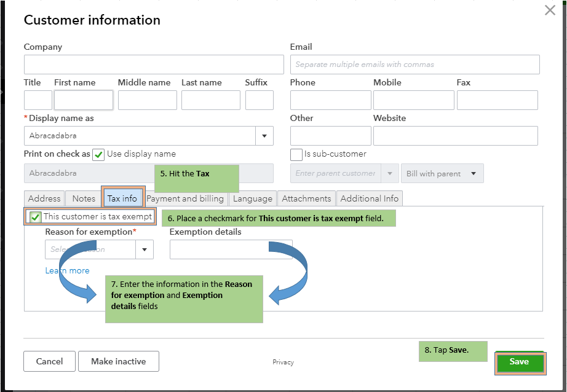Open the Learn more link
This screenshot has width=567, height=392.
click(x=67, y=271)
